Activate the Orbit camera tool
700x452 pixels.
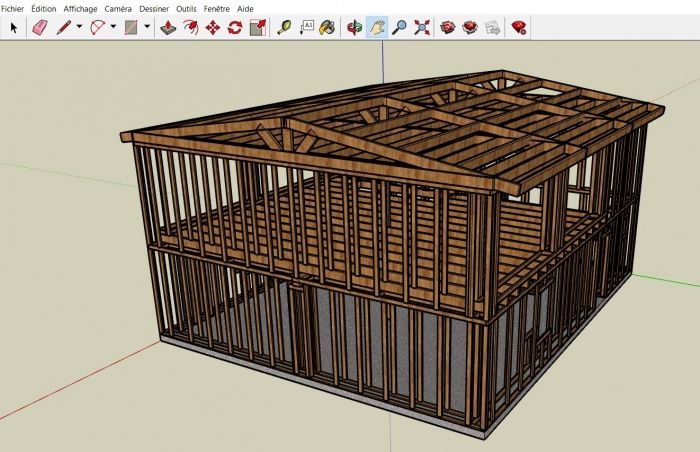tap(354, 28)
